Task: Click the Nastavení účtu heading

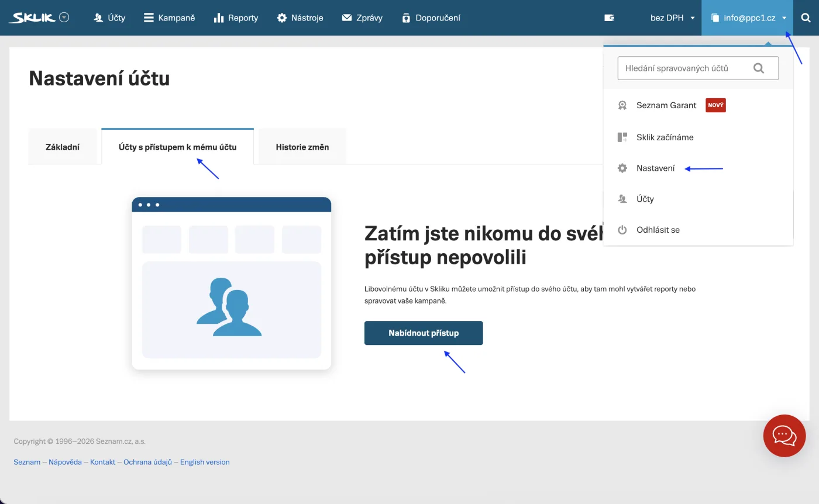Action: [99, 78]
